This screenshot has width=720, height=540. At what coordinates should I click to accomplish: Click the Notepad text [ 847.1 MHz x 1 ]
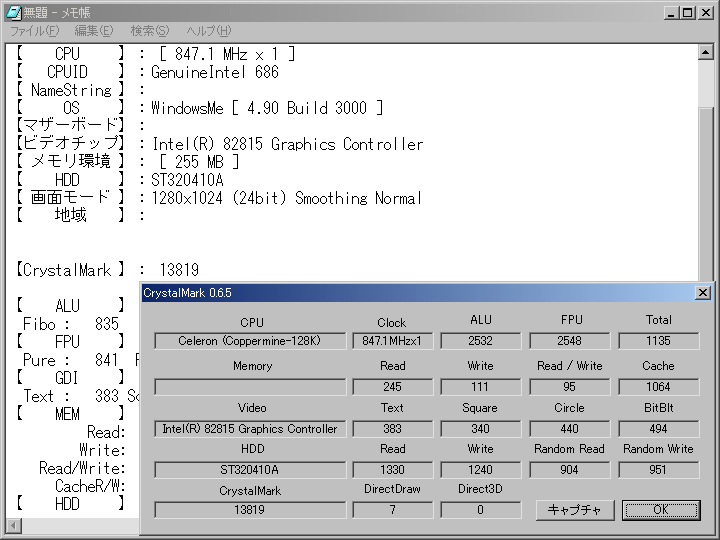pyautogui.click(x=227, y=54)
